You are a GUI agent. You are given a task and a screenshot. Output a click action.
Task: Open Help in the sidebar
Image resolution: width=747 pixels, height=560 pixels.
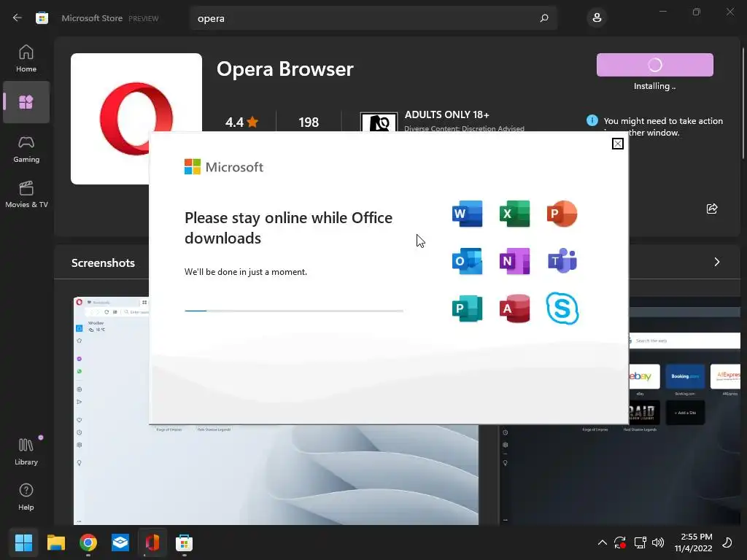click(26, 497)
